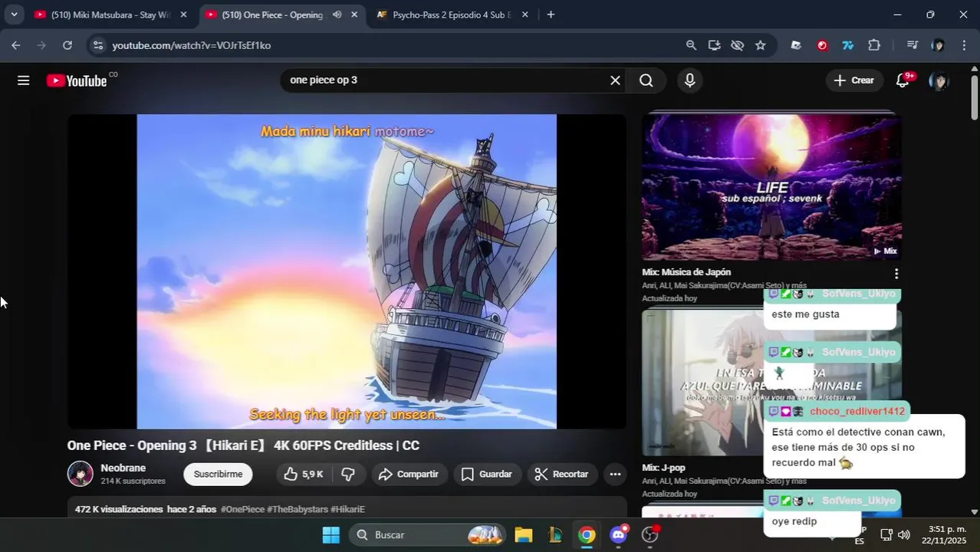Open more actions ellipsis under the video
Image resolution: width=980 pixels, height=552 pixels.
[615, 474]
